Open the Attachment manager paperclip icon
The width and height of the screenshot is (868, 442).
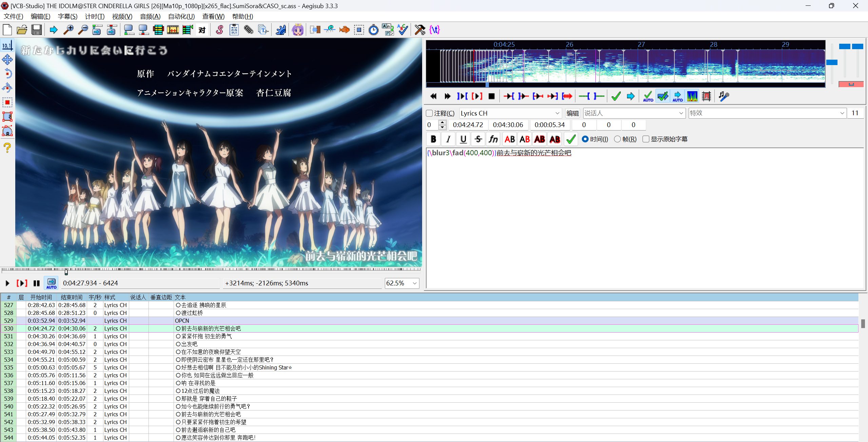point(249,30)
